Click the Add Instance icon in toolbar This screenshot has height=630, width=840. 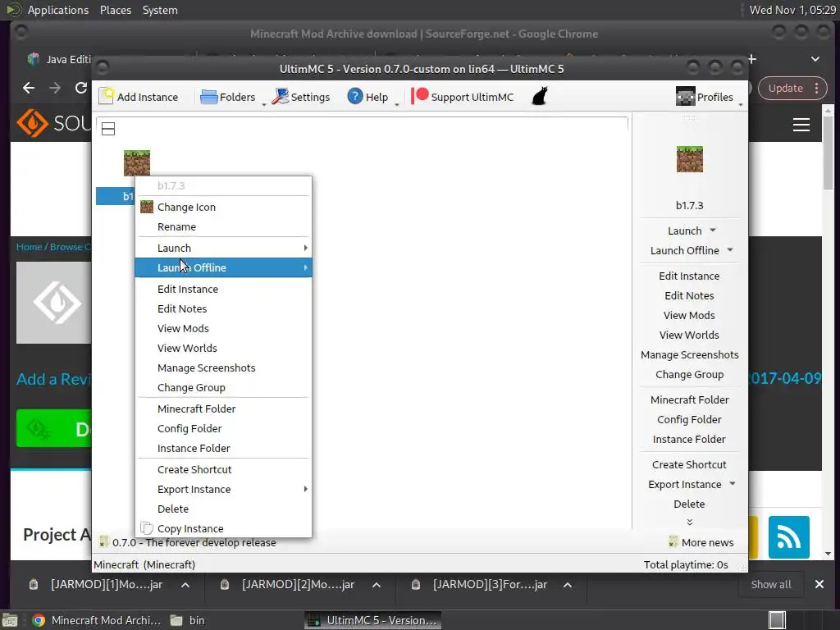tap(106, 97)
